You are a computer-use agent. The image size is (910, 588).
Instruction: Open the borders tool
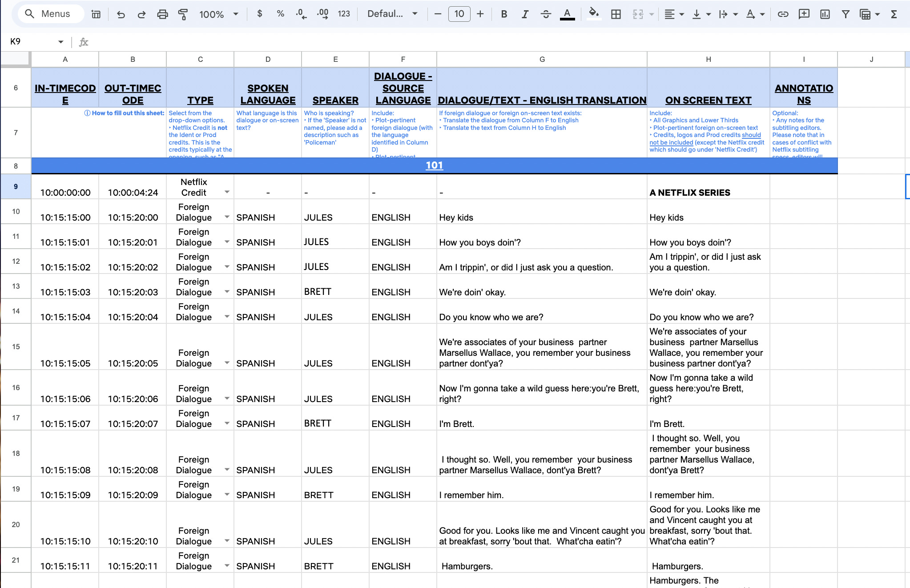(x=616, y=14)
